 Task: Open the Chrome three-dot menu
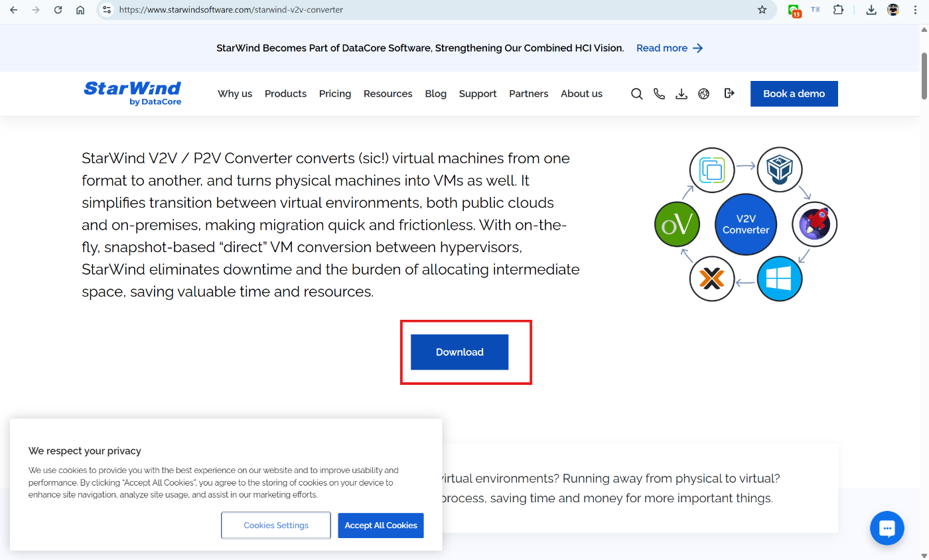[915, 10]
